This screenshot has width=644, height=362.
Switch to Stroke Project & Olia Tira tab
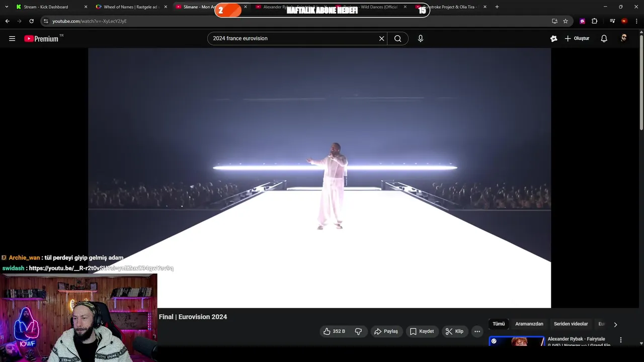pos(450,7)
